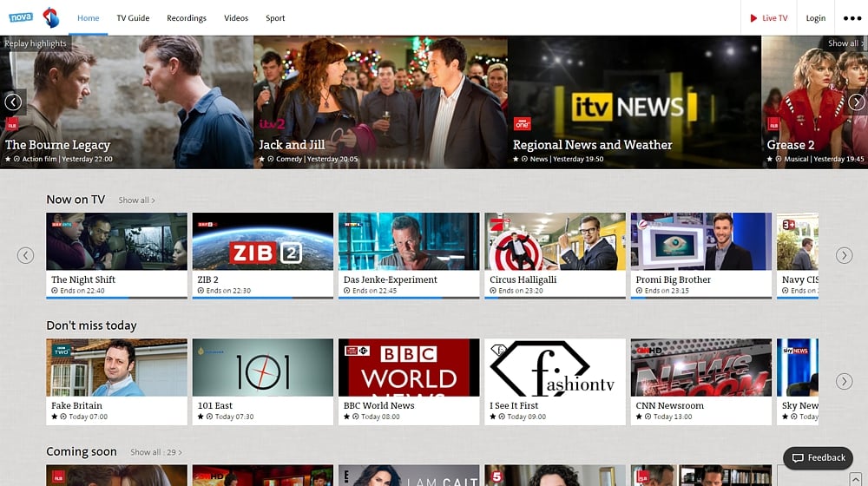Open the Home tab
Image resolution: width=868 pixels, height=486 pixels.
click(88, 18)
